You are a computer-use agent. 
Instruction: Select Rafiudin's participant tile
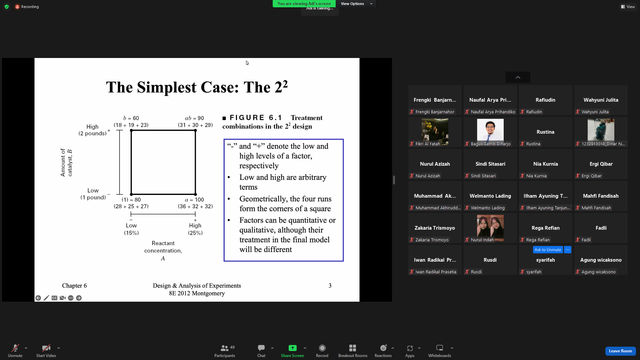coord(546,100)
